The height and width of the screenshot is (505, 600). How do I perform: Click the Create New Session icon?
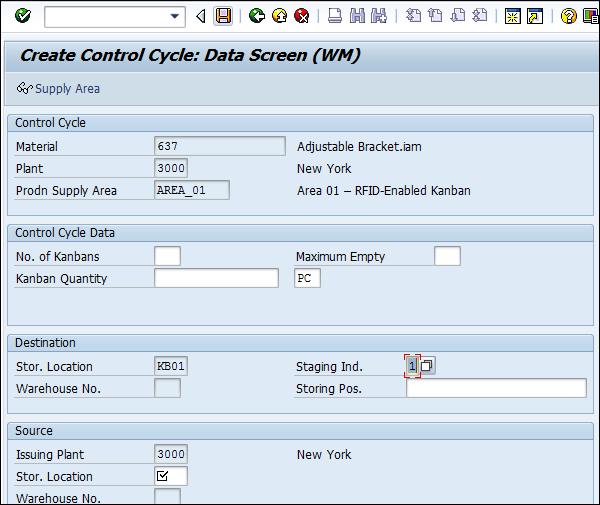[512, 16]
